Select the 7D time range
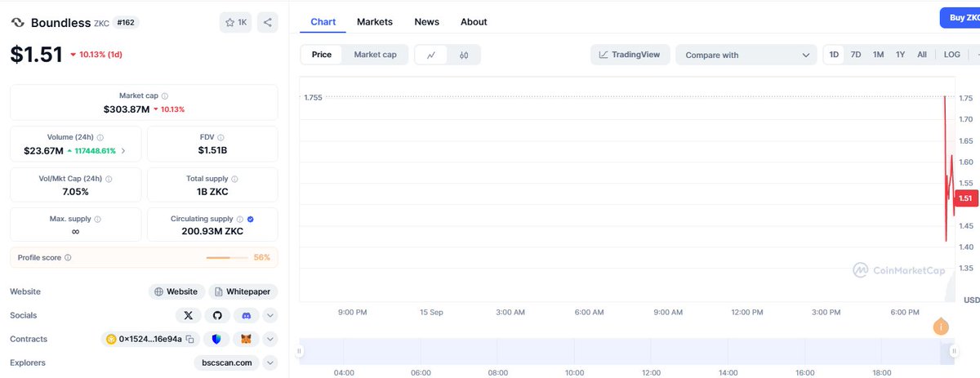The width and height of the screenshot is (980, 378). pos(856,55)
